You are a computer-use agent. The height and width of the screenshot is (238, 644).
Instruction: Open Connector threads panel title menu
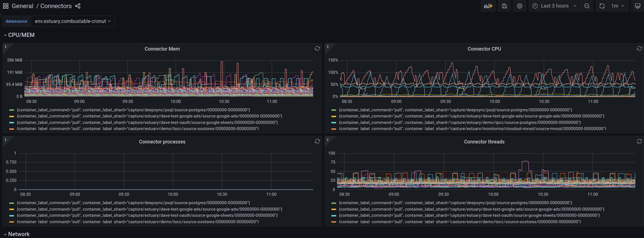(x=484, y=142)
